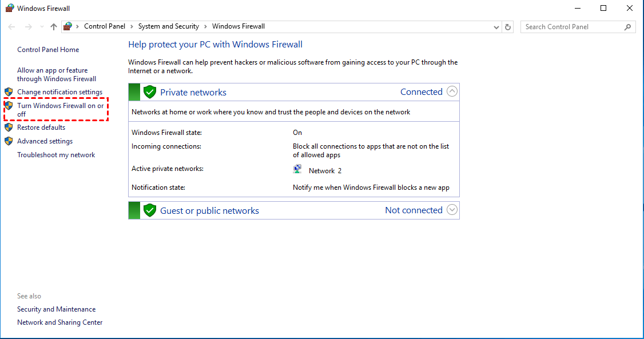Screen dimensions: 644x339
Task: Select System and Security breadcrumb
Action: [x=168, y=26]
